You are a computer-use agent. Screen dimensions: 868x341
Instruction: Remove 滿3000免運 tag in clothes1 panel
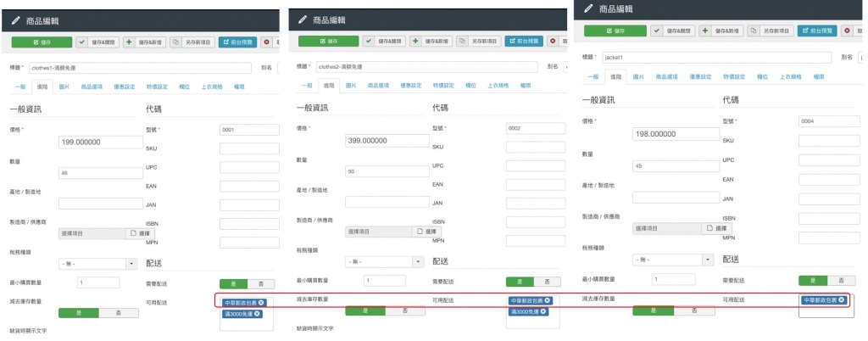[259, 314]
